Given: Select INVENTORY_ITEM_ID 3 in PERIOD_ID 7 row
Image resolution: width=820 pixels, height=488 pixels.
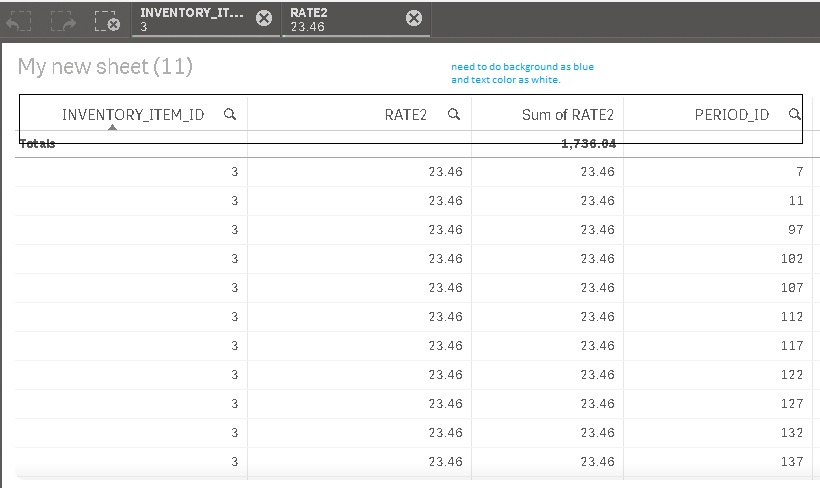Looking at the screenshot, I should [x=234, y=172].
